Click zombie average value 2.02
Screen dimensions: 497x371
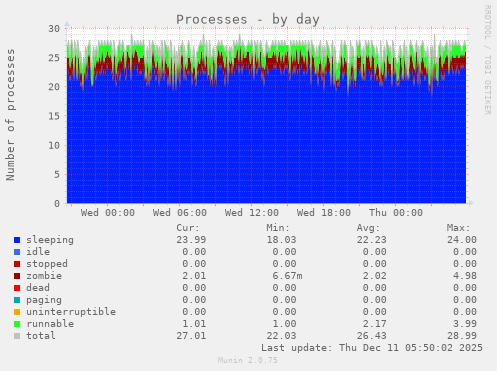click(375, 276)
